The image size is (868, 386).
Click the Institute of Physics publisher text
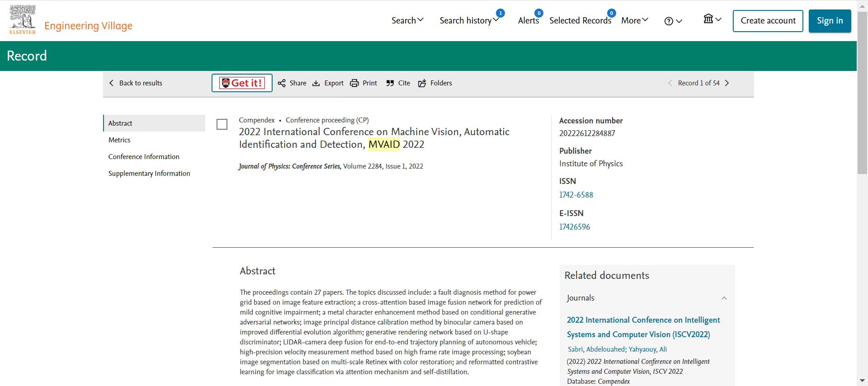click(591, 164)
